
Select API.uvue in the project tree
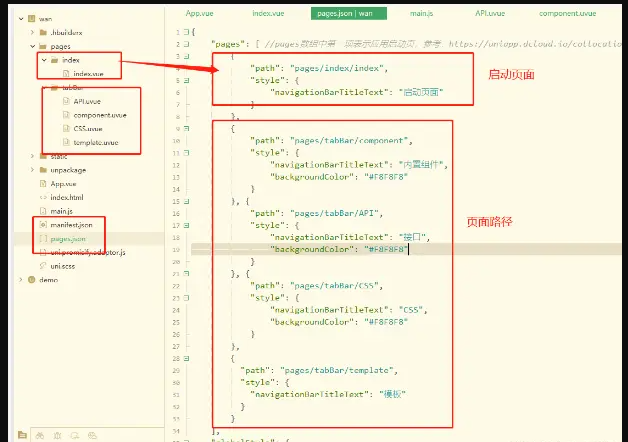click(87, 101)
